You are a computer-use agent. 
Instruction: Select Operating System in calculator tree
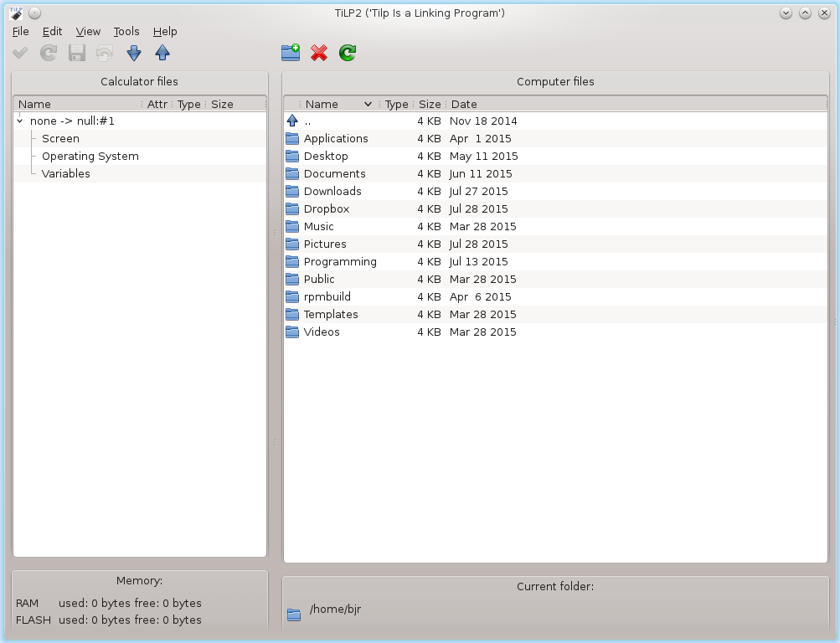tap(90, 157)
